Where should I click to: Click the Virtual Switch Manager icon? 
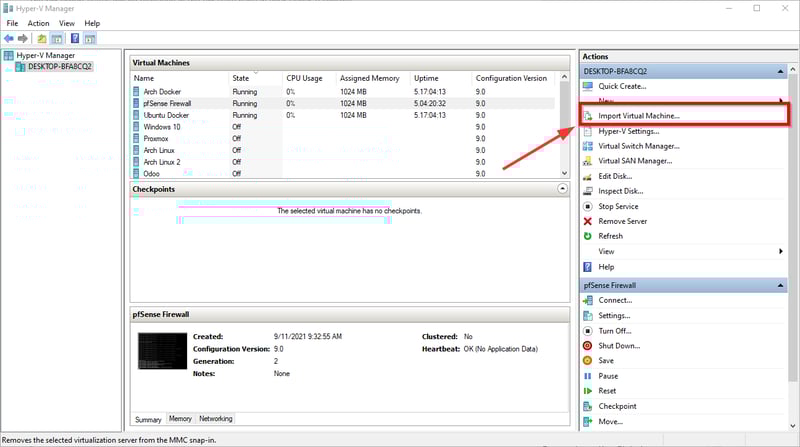point(588,146)
